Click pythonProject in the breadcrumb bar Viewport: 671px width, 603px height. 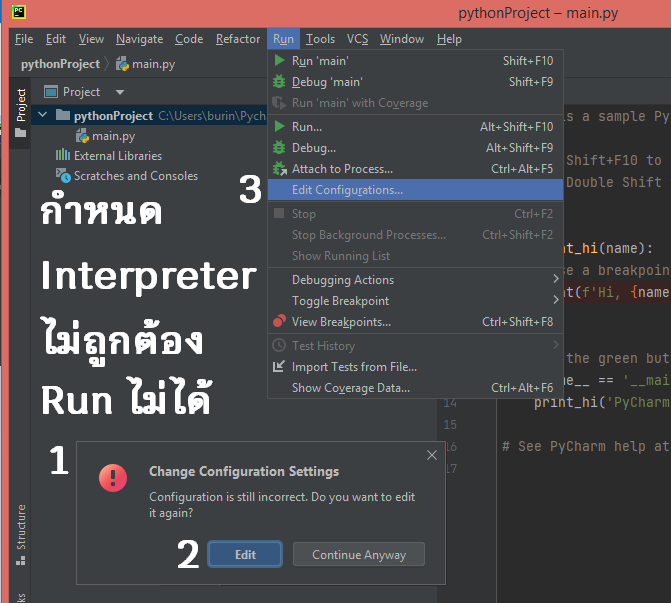pyautogui.click(x=60, y=64)
